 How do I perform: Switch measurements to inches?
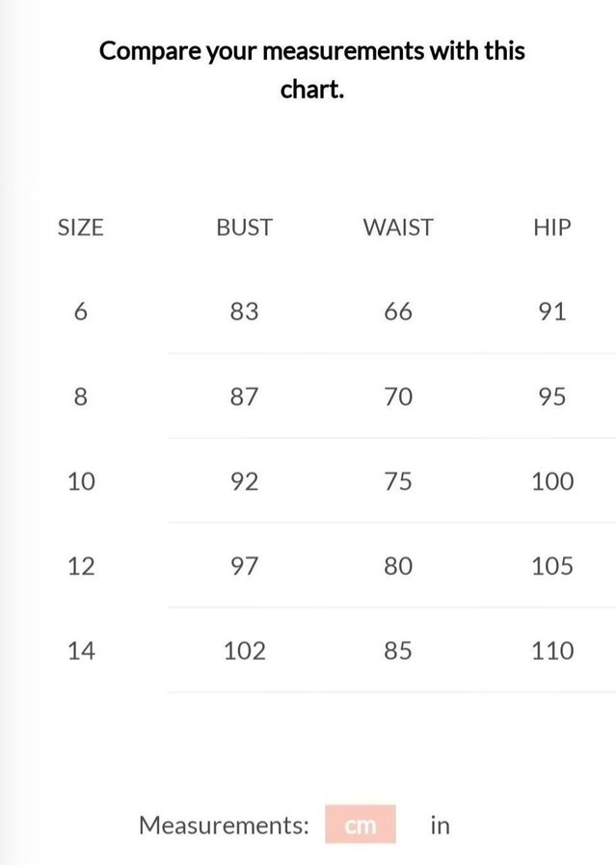pyautogui.click(x=440, y=826)
